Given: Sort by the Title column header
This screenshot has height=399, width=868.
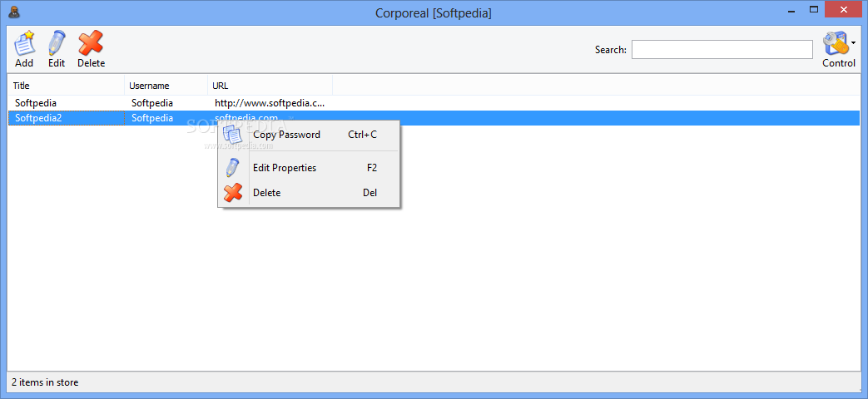Looking at the screenshot, I should click(x=67, y=86).
